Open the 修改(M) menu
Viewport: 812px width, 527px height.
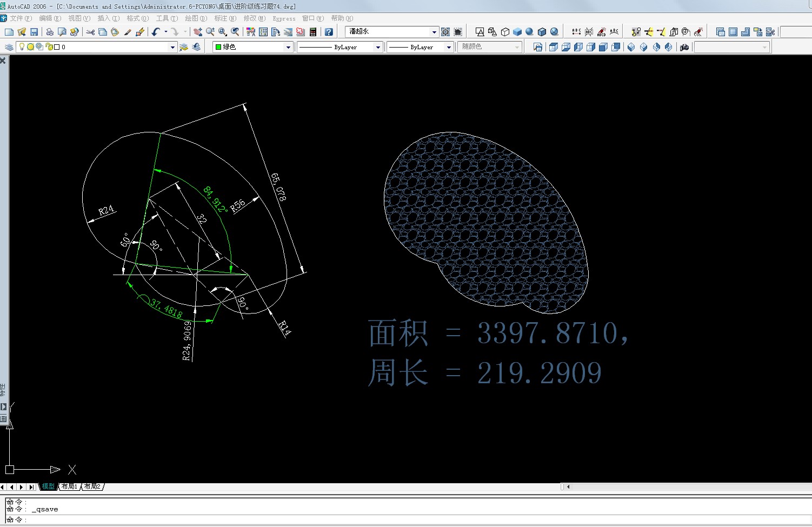[254, 18]
